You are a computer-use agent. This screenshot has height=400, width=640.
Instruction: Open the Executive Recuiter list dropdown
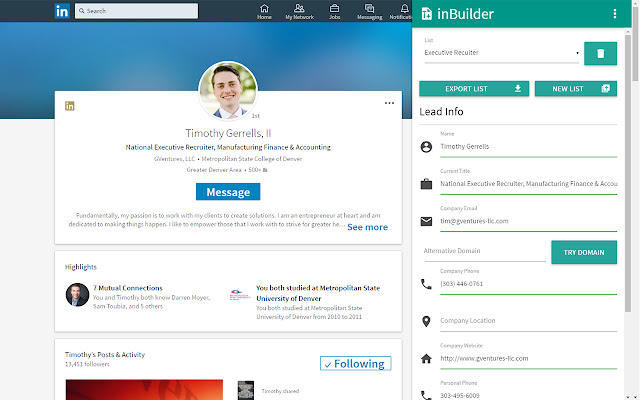501,53
